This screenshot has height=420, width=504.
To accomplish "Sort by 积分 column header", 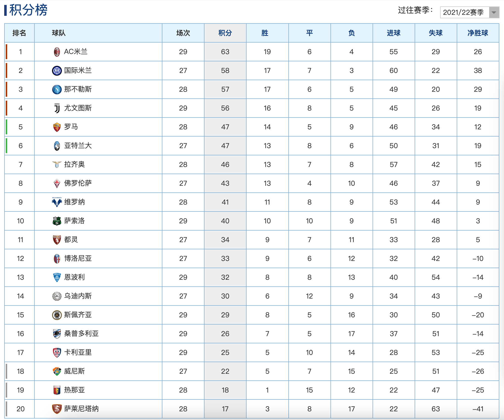I will tap(225, 33).
